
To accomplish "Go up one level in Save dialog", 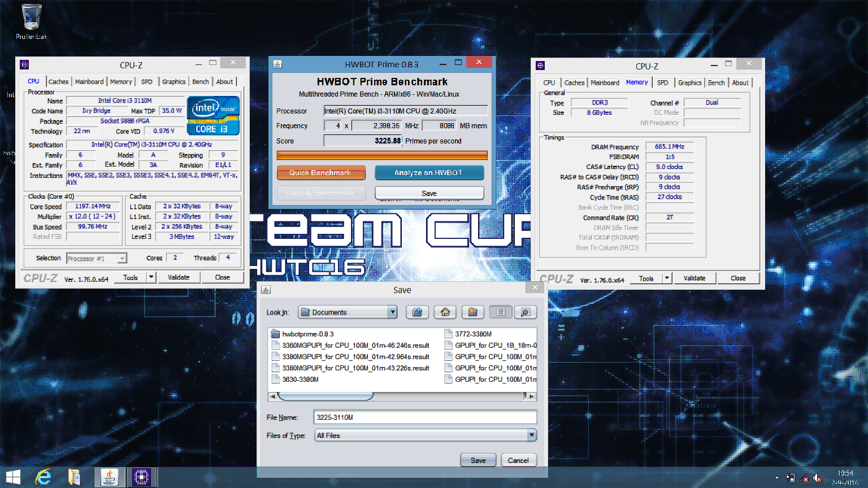I will (x=418, y=312).
